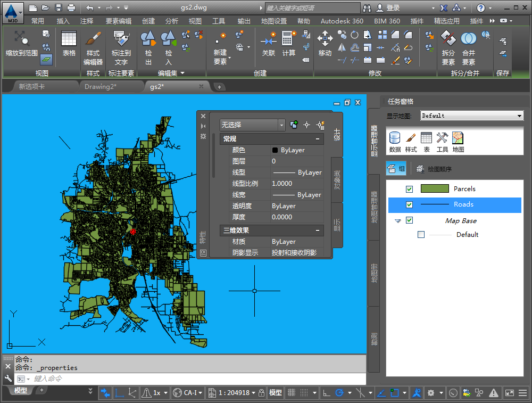Click the color ByLayer swatch in Properties

[275, 150]
